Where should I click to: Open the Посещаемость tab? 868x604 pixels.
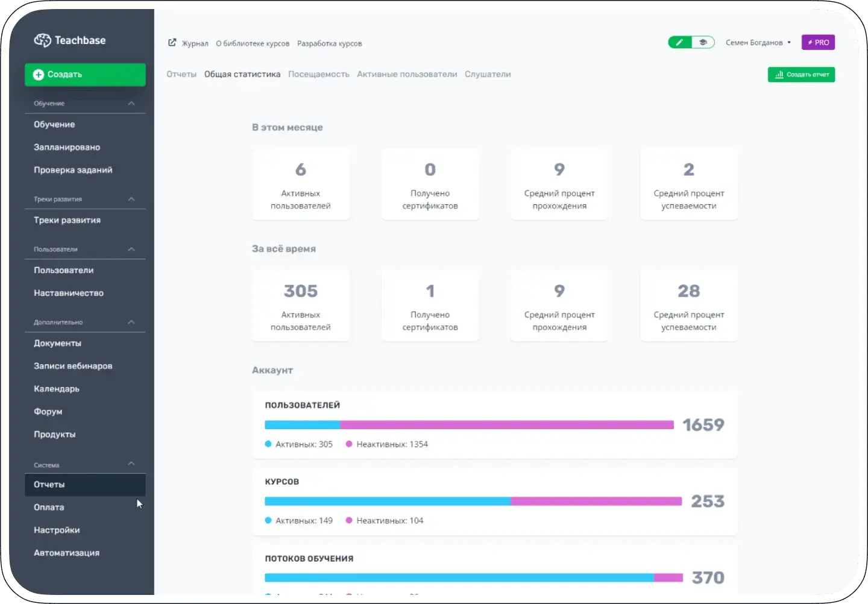click(318, 74)
